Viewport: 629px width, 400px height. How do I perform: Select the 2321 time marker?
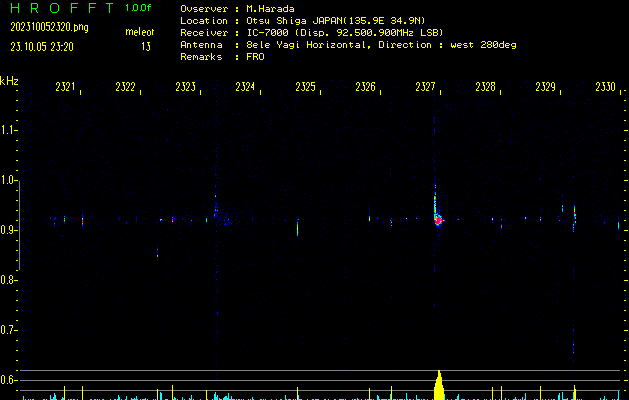66,88
